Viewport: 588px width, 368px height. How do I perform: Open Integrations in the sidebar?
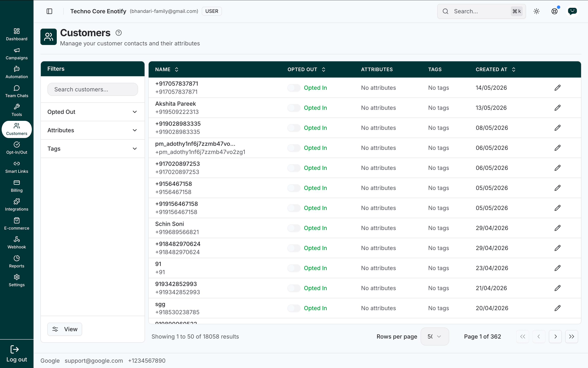click(x=17, y=205)
